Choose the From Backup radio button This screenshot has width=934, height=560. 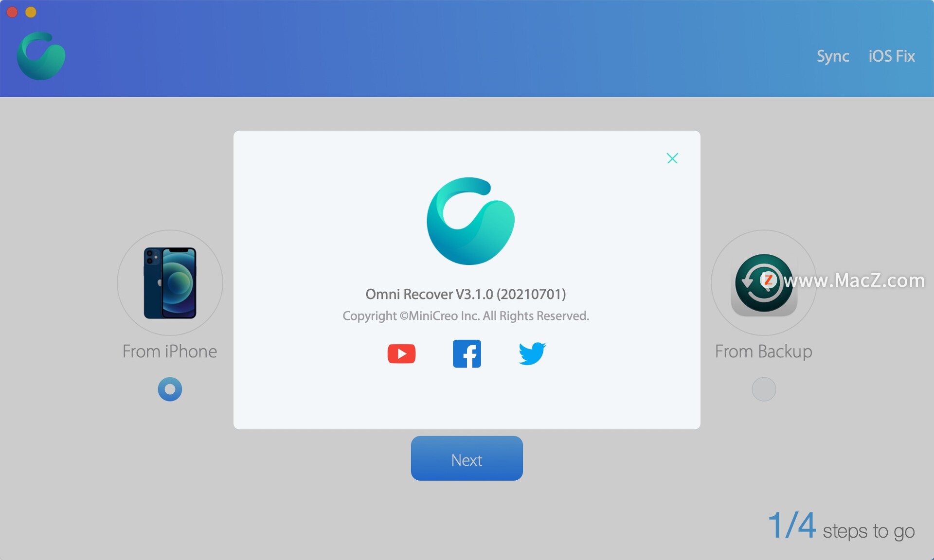764,389
